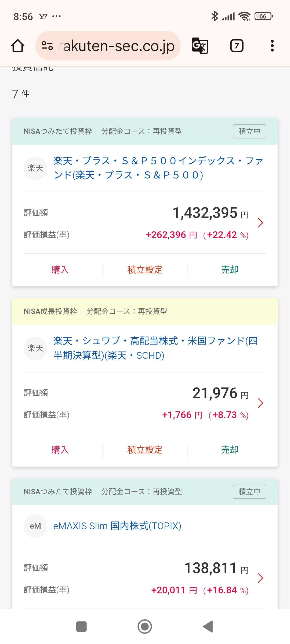Open 積立設定 for the S&P500 fund

tap(145, 270)
